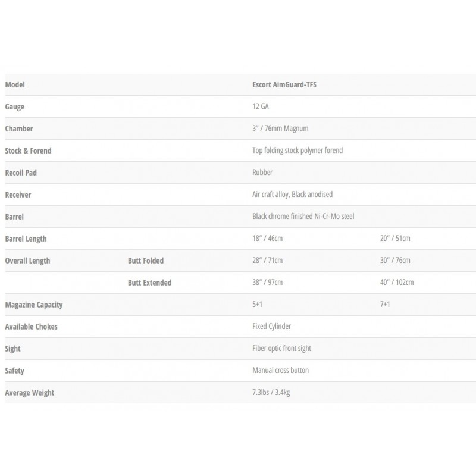Click the Butt Extended sub-label
This screenshot has height=476, width=476.
tap(149, 283)
